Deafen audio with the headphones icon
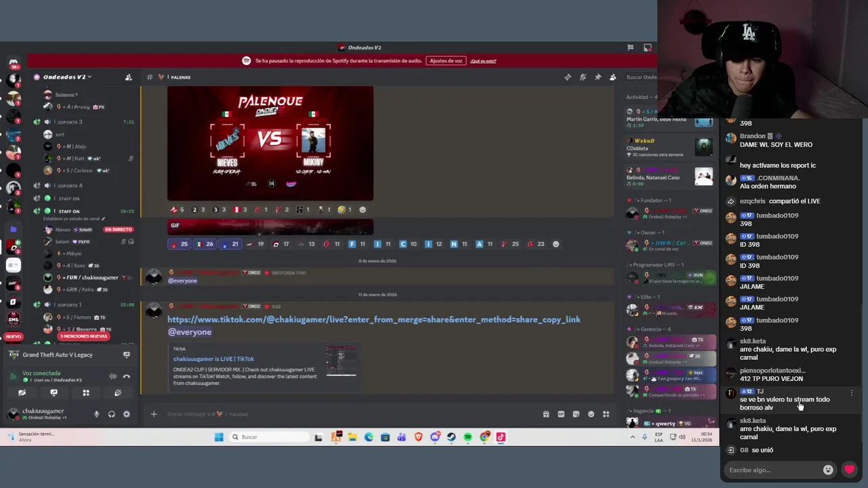 click(x=111, y=414)
